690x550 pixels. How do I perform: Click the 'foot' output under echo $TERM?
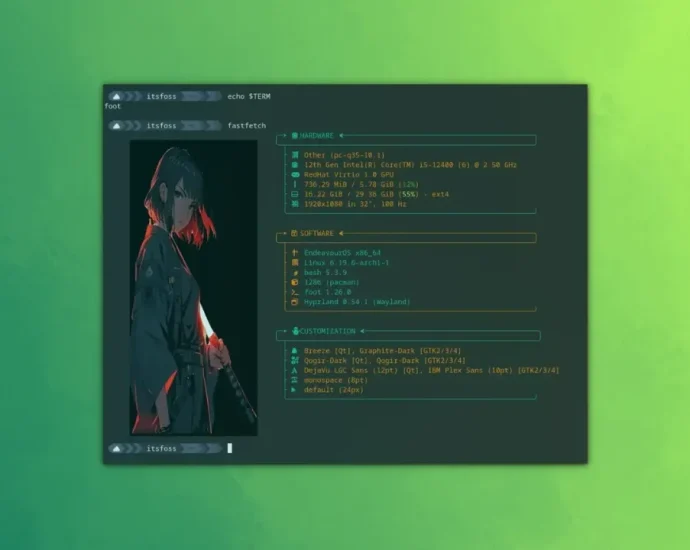pyautogui.click(x=113, y=106)
